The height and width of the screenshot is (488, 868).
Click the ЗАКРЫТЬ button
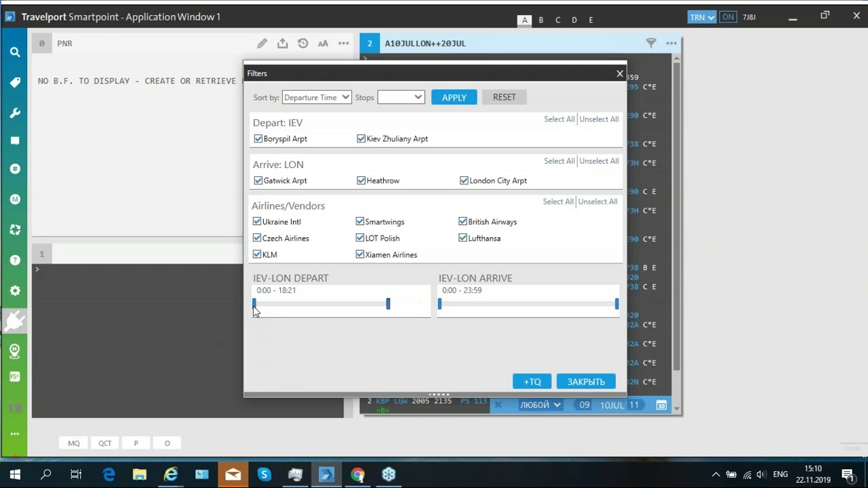586,382
